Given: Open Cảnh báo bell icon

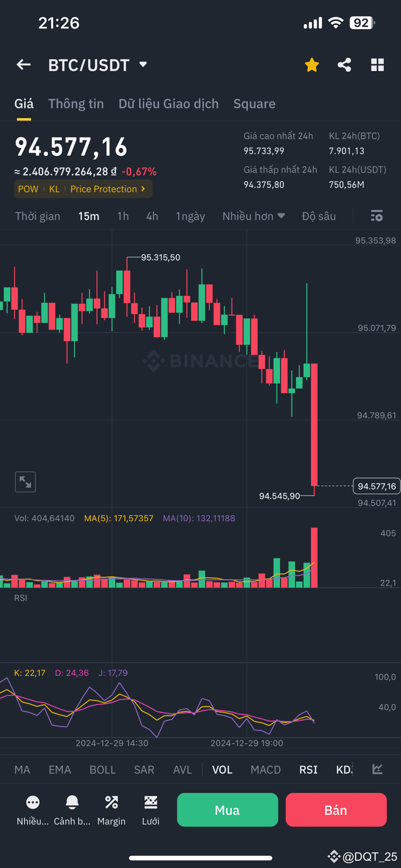Looking at the screenshot, I should coord(72,803).
